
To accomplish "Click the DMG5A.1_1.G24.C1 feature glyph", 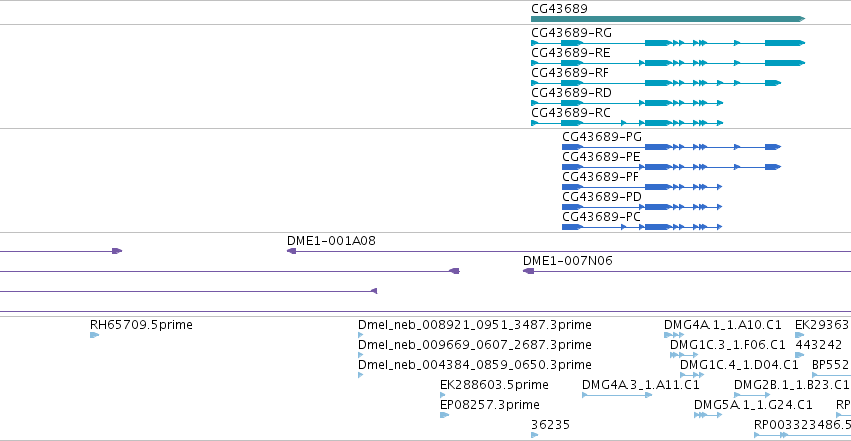I will 708,416.
